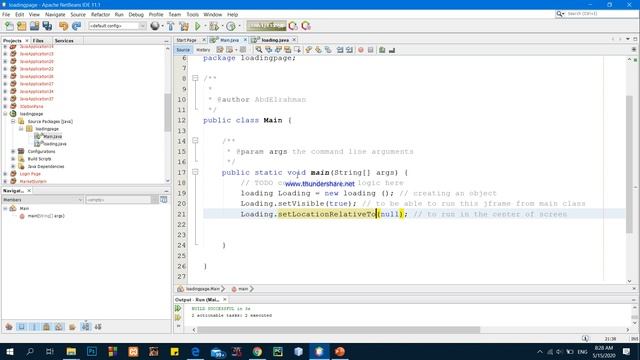Collapse the main method fold at line 17
640x360 pixels.
[195, 172]
